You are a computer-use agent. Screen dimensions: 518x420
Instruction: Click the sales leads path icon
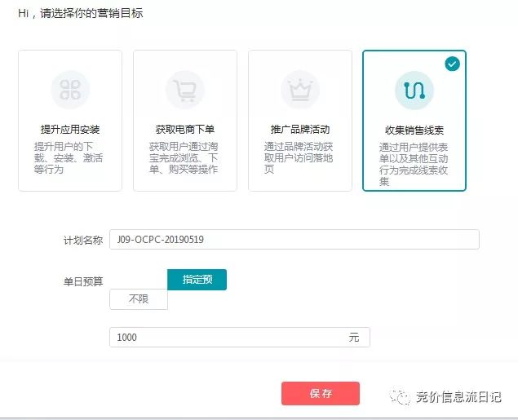(414, 91)
